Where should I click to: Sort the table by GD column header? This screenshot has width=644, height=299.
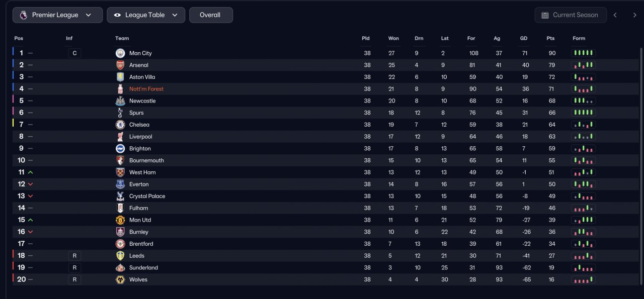coord(524,38)
